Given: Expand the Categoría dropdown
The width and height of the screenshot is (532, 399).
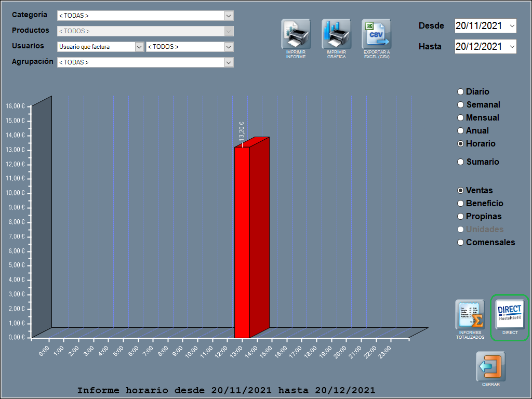Looking at the screenshot, I should [229, 16].
